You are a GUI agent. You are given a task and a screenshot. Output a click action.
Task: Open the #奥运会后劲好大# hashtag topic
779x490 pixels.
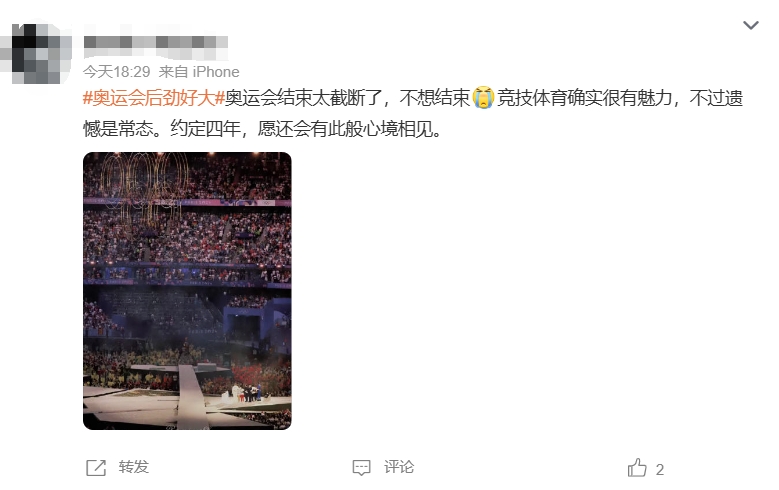(154, 98)
